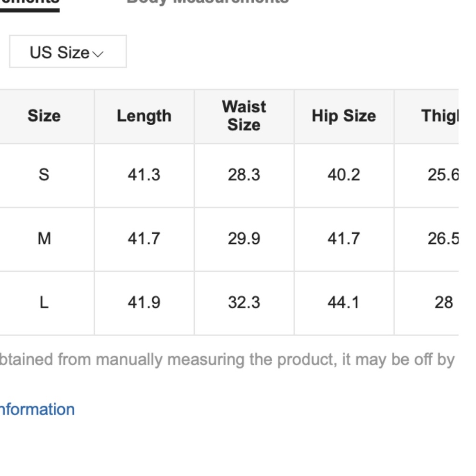Select the waist value 28.3 for size S

tap(244, 175)
